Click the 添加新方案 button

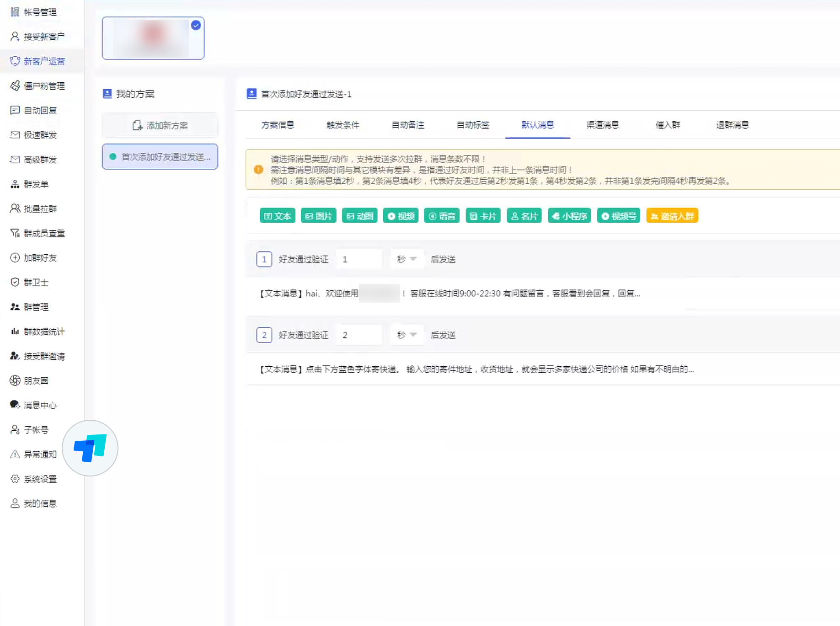160,125
